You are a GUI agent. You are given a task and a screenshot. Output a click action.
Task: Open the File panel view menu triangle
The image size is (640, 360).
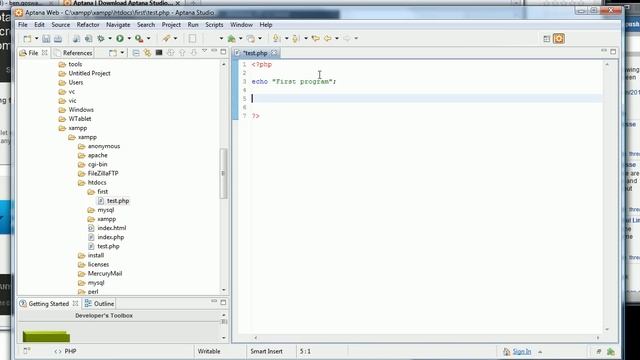point(204,51)
